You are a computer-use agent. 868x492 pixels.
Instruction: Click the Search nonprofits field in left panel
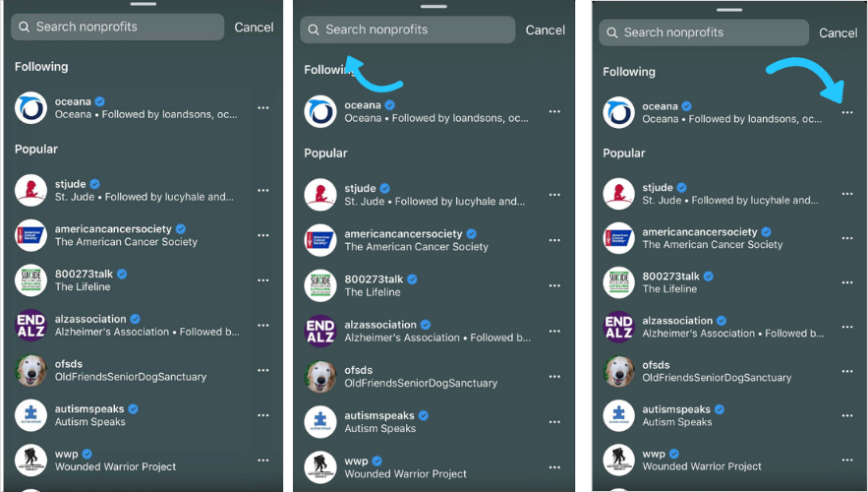117,27
